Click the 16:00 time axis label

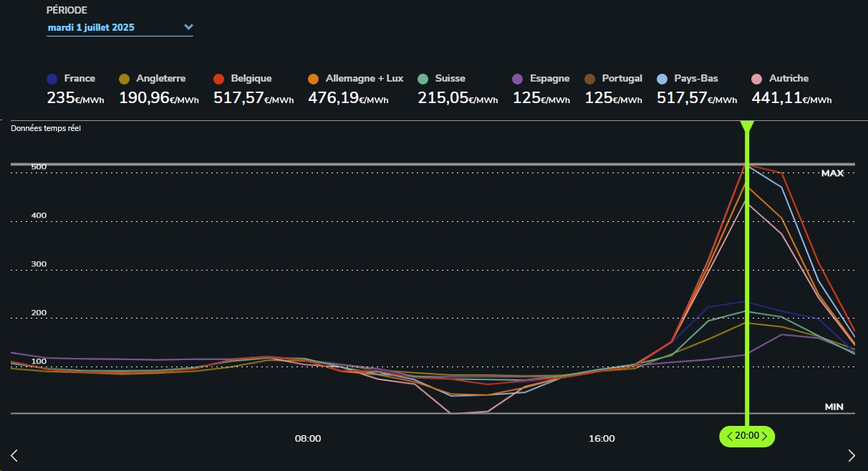pos(602,439)
